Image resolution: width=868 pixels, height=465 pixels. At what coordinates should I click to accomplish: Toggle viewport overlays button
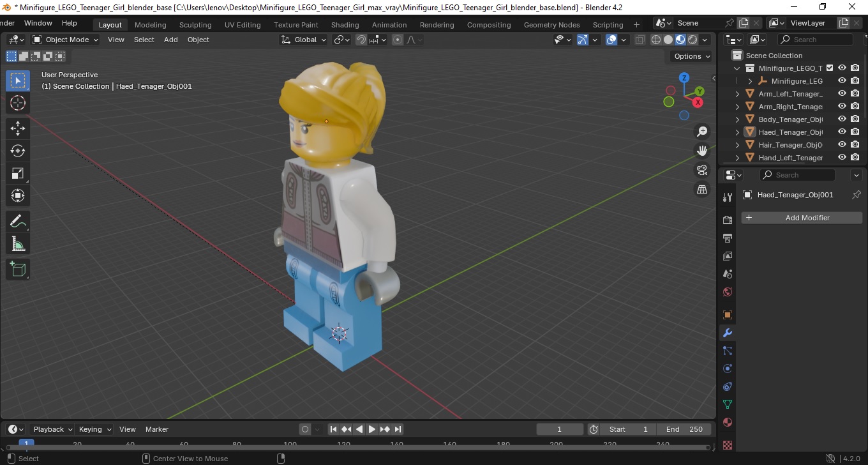611,40
